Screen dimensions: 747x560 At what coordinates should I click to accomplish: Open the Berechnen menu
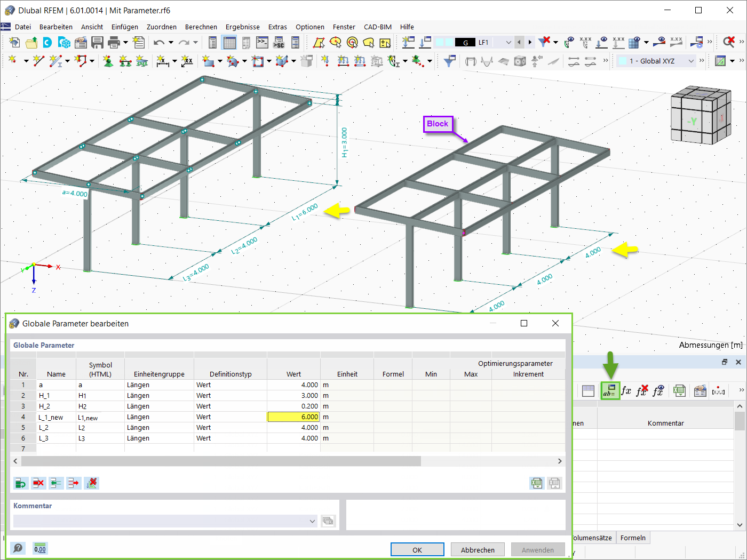click(201, 27)
